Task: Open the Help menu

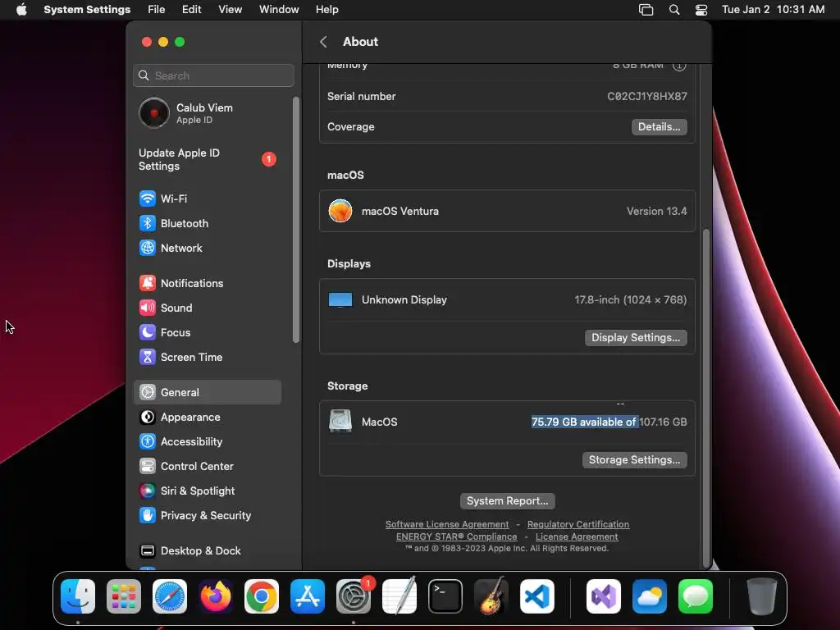Action: click(326, 10)
